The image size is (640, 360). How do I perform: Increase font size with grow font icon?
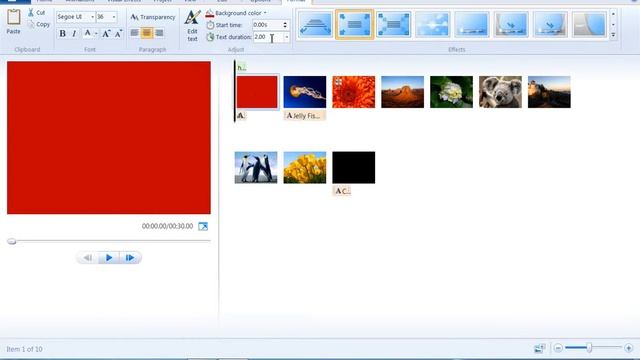coord(106,33)
